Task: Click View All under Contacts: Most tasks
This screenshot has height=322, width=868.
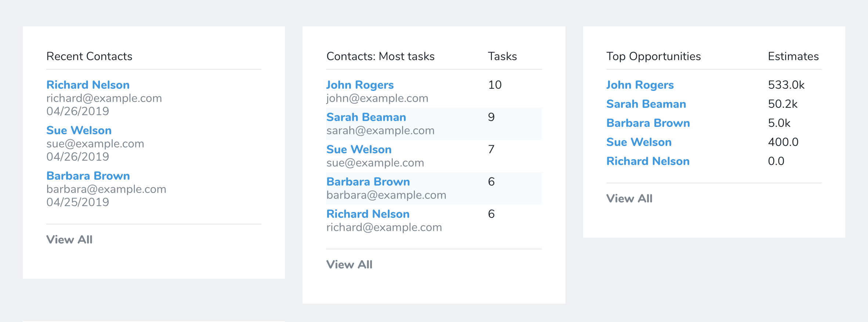Action: click(x=349, y=265)
